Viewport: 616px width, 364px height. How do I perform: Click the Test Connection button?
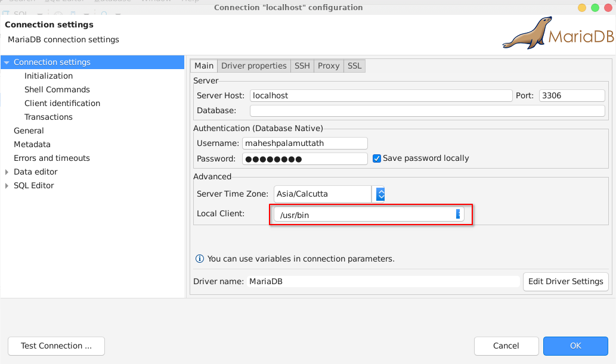click(x=56, y=346)
